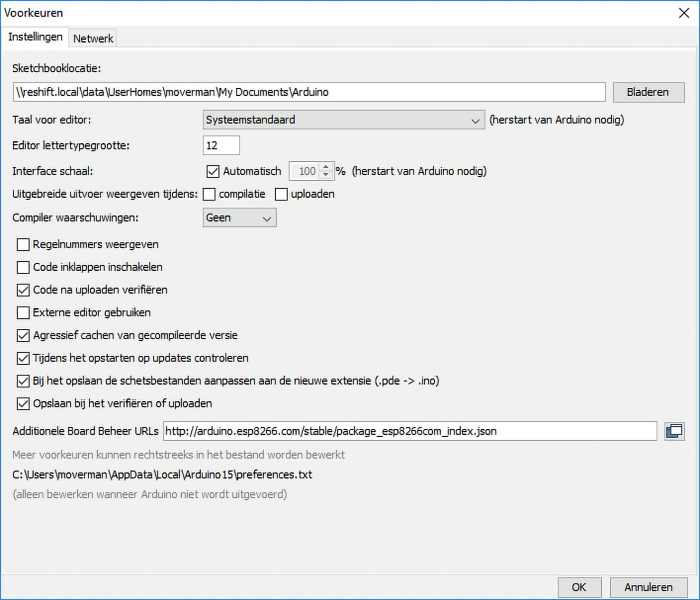
Task: Select the Instellingen tab
Action: pos(35,37)
